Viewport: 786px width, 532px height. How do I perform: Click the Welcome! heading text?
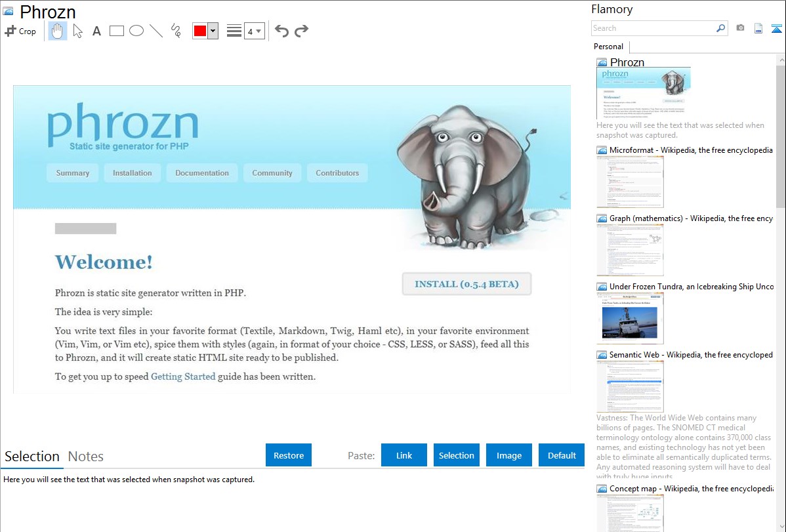click(104, 262)
